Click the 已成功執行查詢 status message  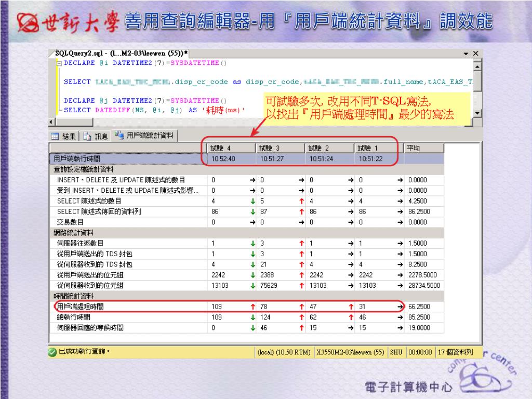84,352
